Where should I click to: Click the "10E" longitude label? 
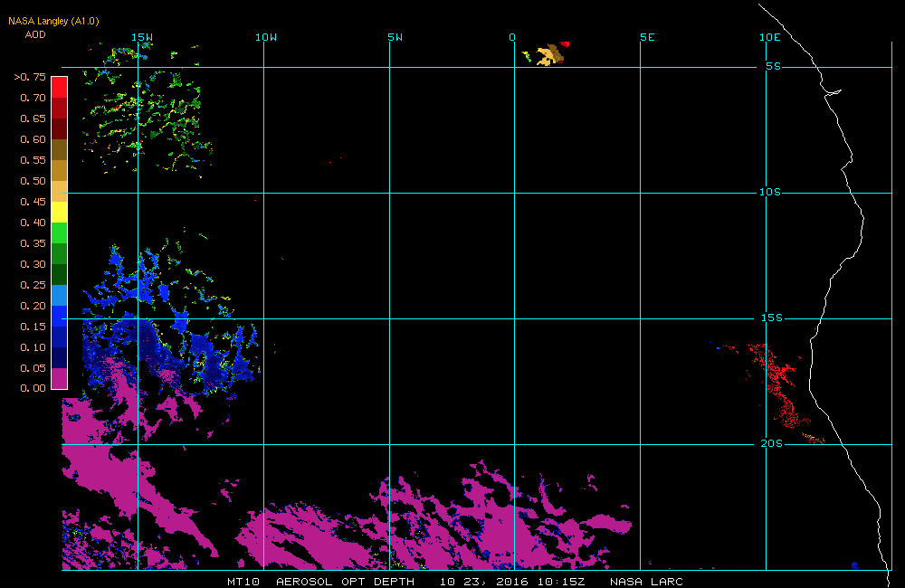pos(770,37)
